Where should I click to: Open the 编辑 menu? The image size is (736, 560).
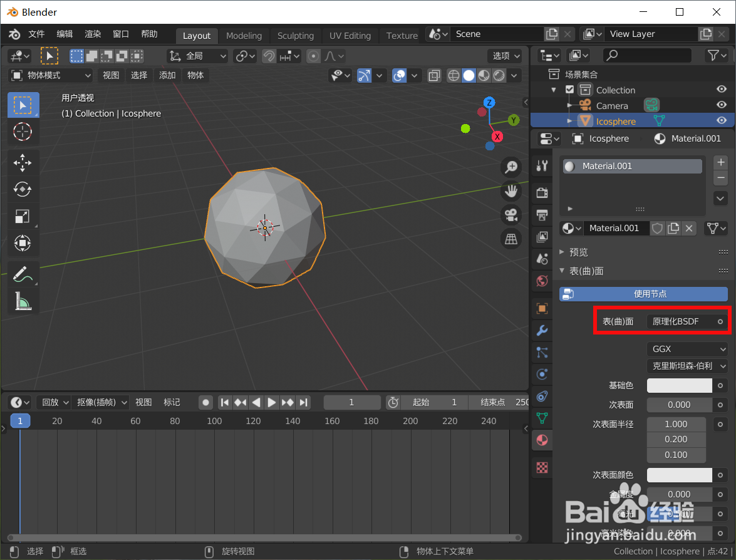[x=65, y=34]
